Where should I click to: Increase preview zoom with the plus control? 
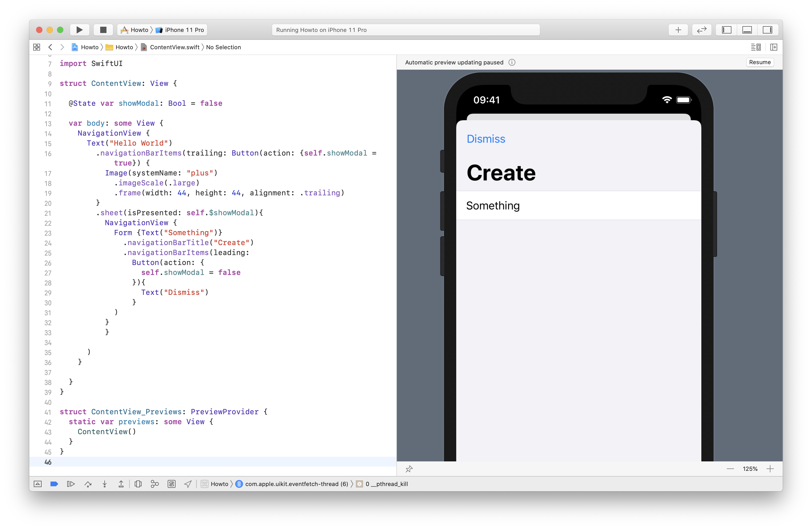(x=771, y=469)
